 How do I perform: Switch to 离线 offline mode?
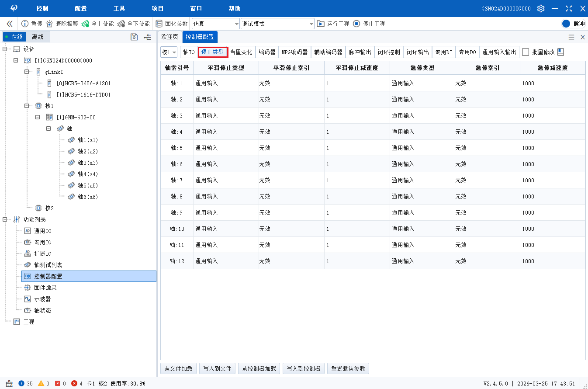coord(38,37)
